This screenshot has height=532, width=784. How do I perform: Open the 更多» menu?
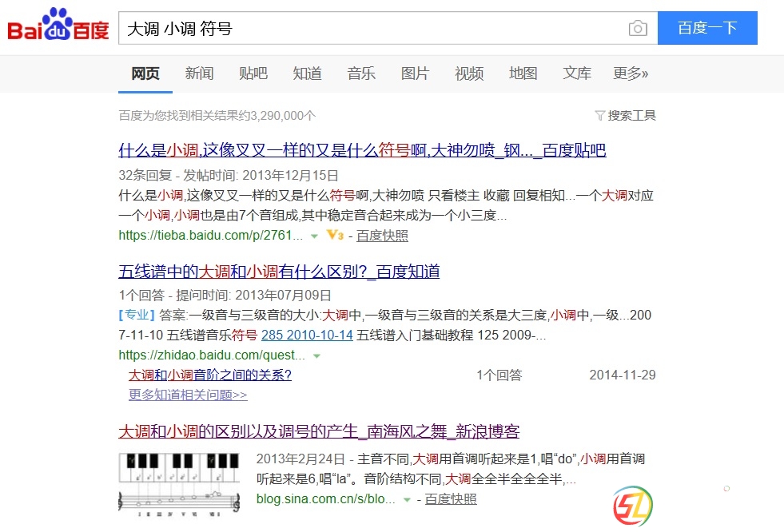coord(631,73)
